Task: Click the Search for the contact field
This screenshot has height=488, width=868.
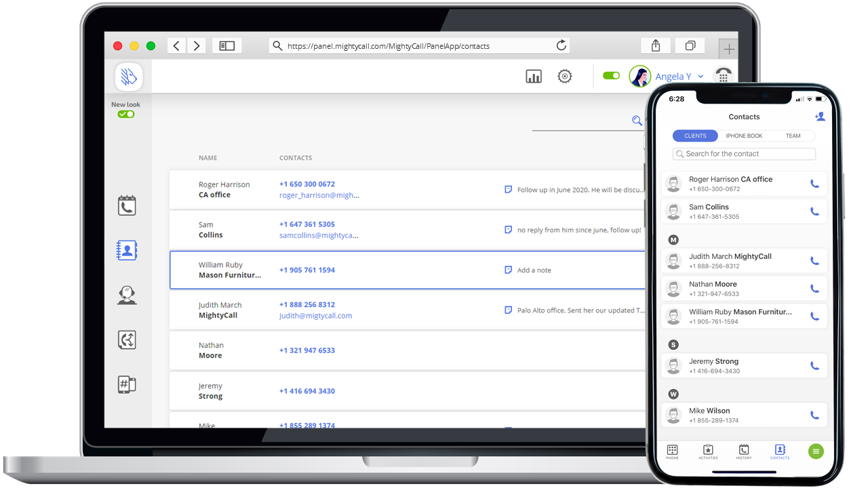Action: pyautogui.click(x=744, y=154)
